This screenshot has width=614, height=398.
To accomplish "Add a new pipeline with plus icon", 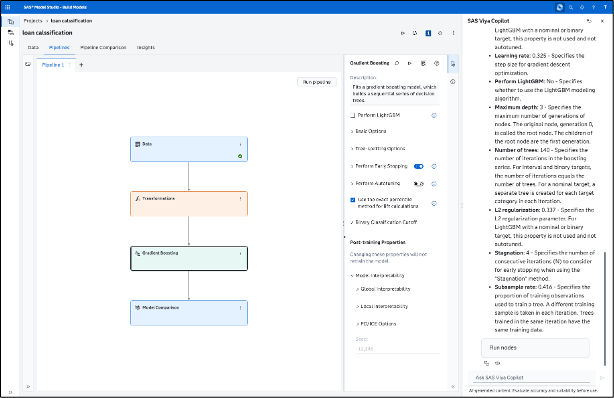I will coord(81,65).
